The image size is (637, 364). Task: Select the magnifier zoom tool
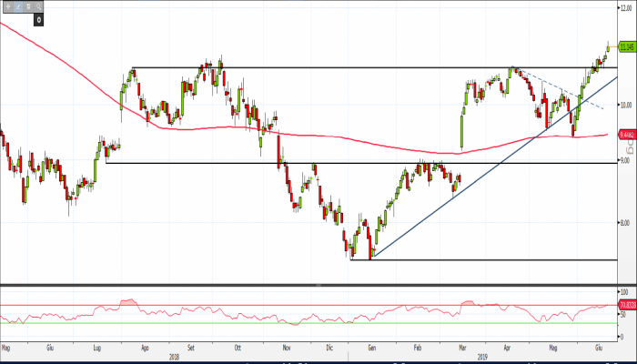(x=38, y=5)
